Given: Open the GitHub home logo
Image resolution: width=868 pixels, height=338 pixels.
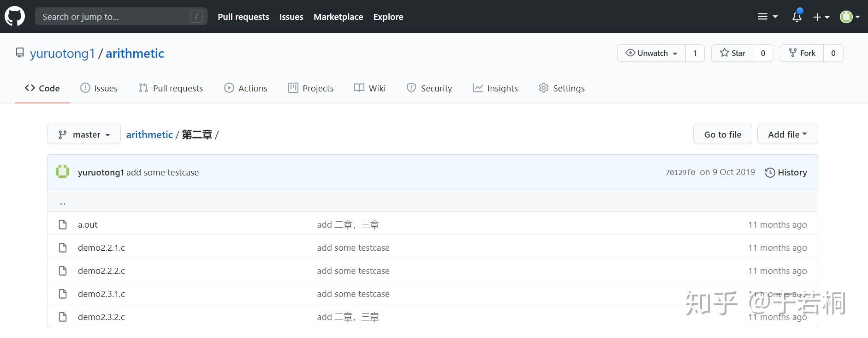Looking at the screenshot, I should 15,17.
